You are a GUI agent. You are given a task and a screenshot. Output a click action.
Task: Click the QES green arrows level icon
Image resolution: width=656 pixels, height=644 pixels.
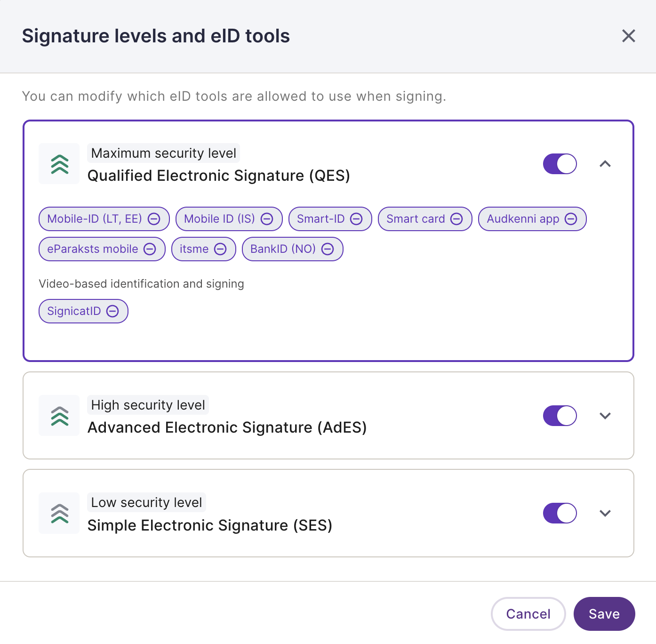[x=59, y=164]
